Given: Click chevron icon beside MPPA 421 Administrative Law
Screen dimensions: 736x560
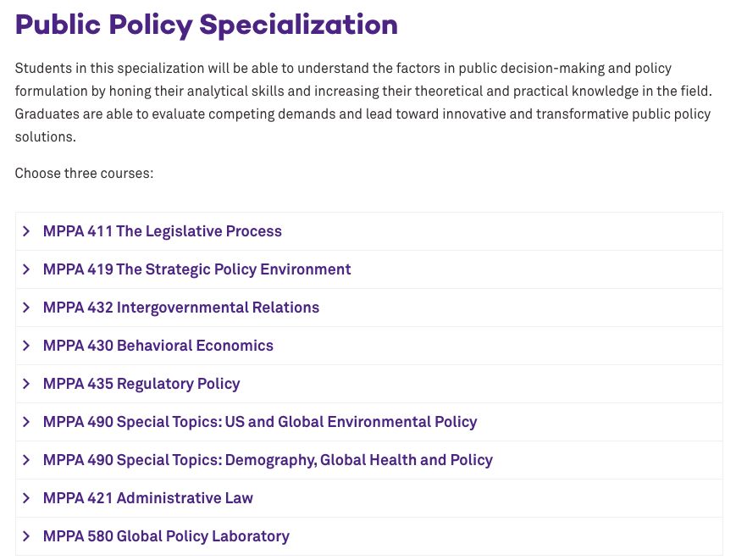Looking at the screenshot, I should tap(26, 498).
